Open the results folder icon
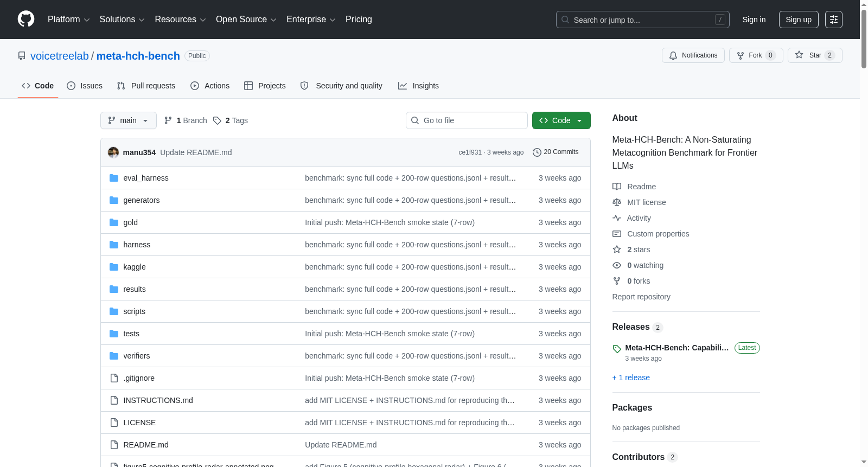This screenshot has width=868, height=467. 114,289
